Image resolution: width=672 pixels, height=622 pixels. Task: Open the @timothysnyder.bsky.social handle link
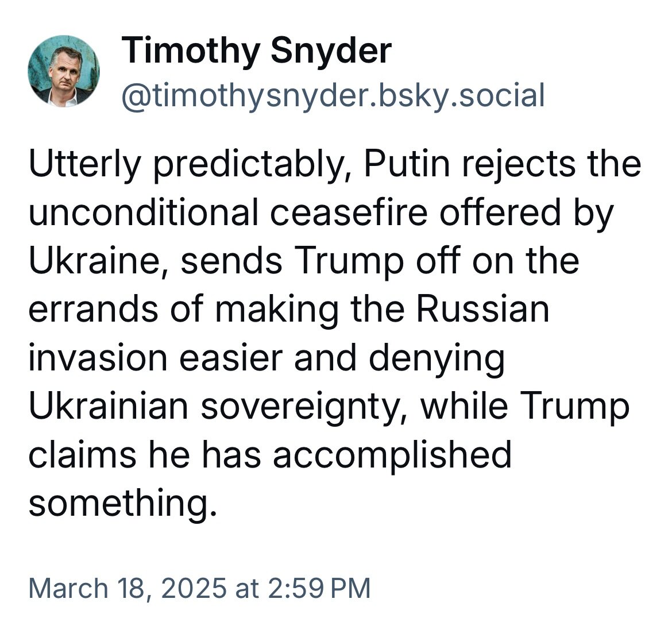333,95
